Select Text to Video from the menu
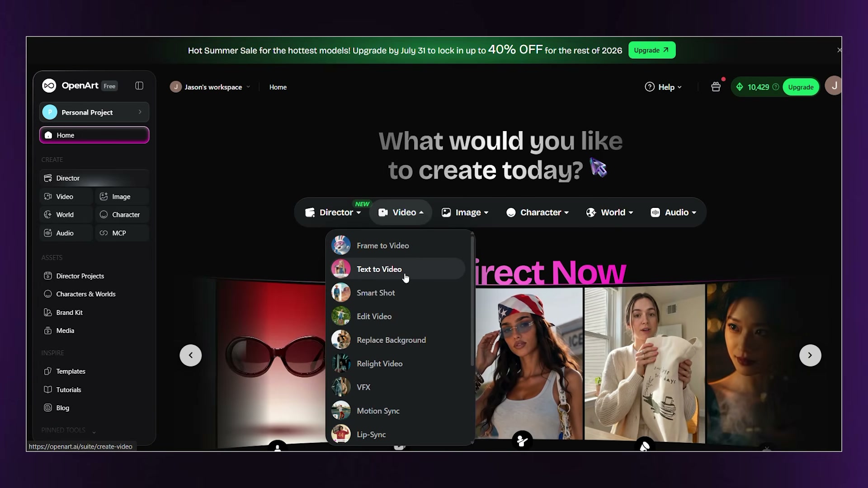868x488 pixels. click(x=398, y=269)
